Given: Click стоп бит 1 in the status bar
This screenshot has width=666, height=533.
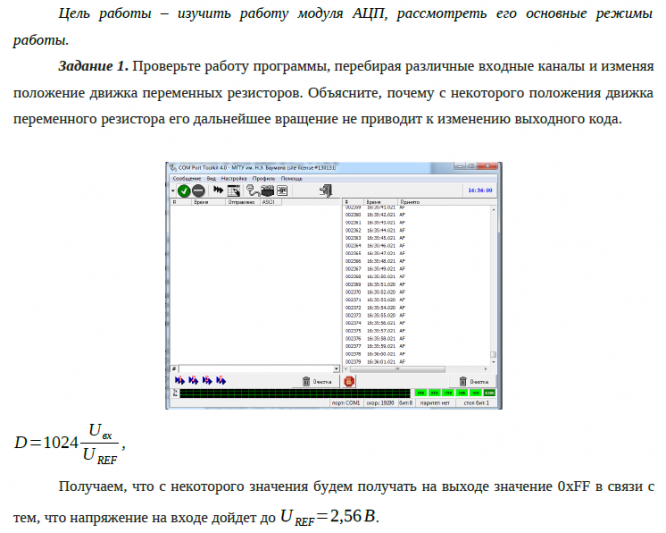Looking at the screenshot, I should point(477,403).
